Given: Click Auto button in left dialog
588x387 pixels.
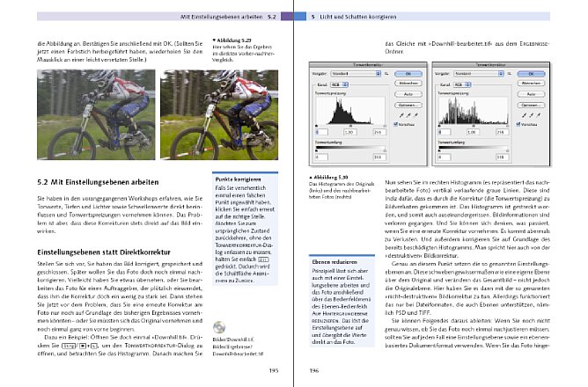Looking at the screenshot, I should (x=408, y=94).
